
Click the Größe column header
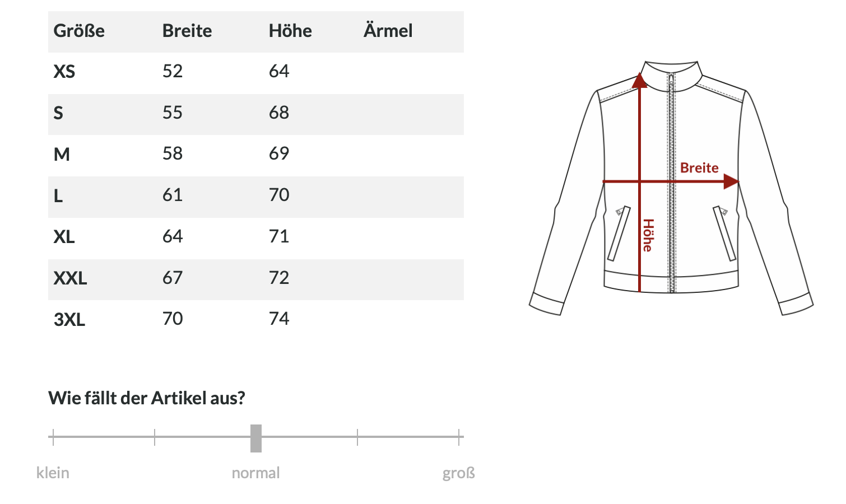point(79,31)
